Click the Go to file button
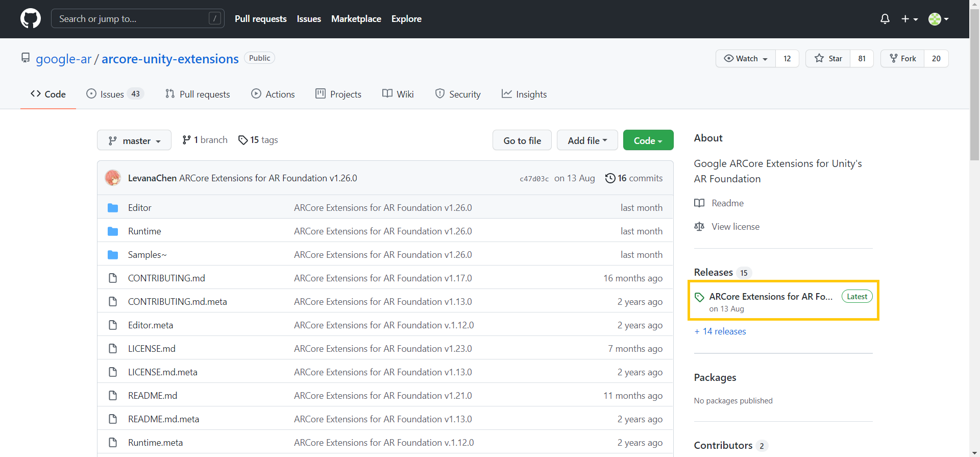 [x=522, y=140]
